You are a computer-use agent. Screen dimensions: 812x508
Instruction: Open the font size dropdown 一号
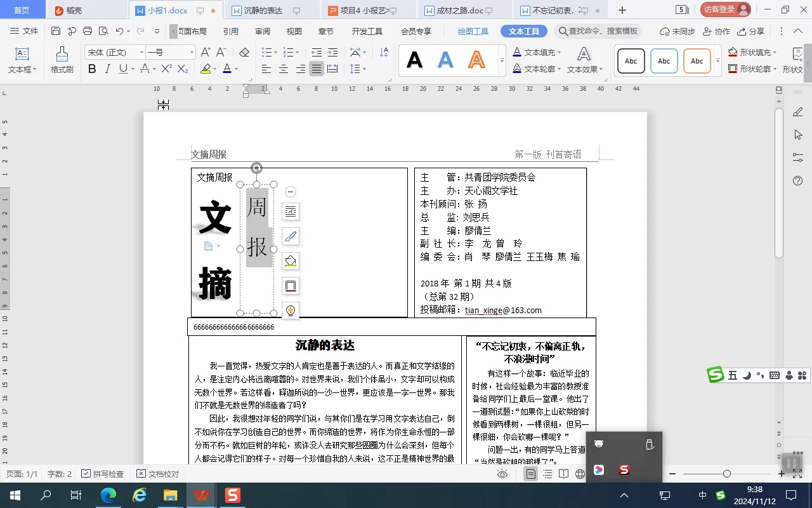pyautogui.click(x=191, y=52)
